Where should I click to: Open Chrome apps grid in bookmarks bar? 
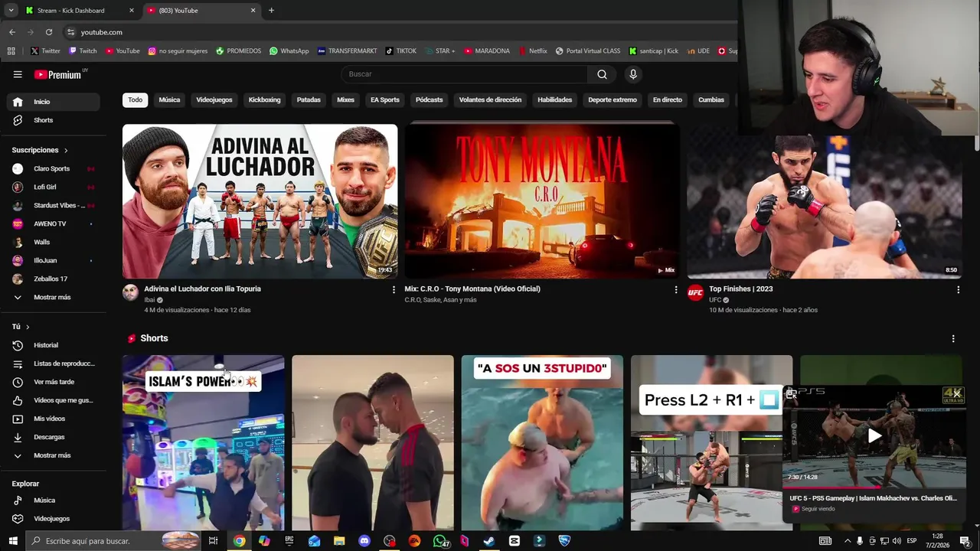(x=11, y=51)
